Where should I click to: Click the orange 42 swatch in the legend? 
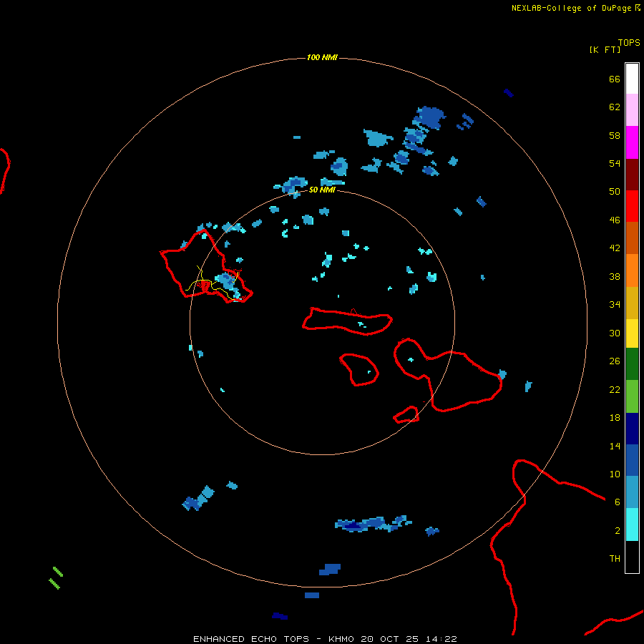coord(632,270)
